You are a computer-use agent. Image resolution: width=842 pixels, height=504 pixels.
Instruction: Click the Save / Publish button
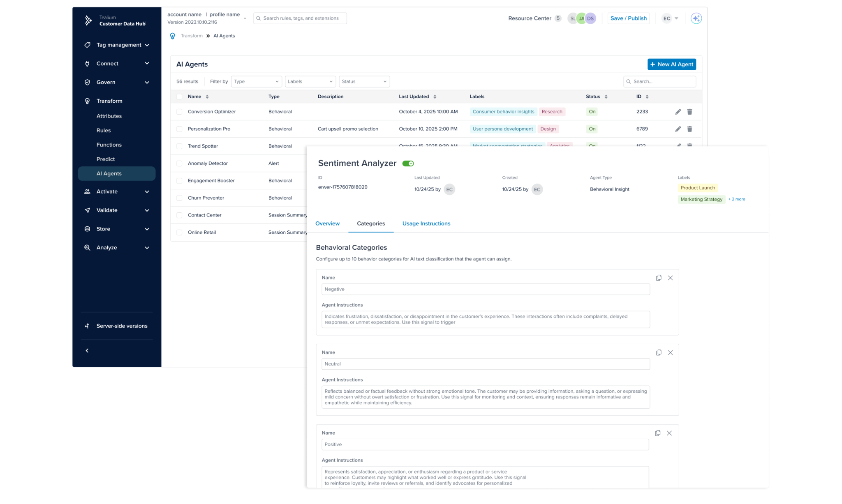[x=629, y=18]
